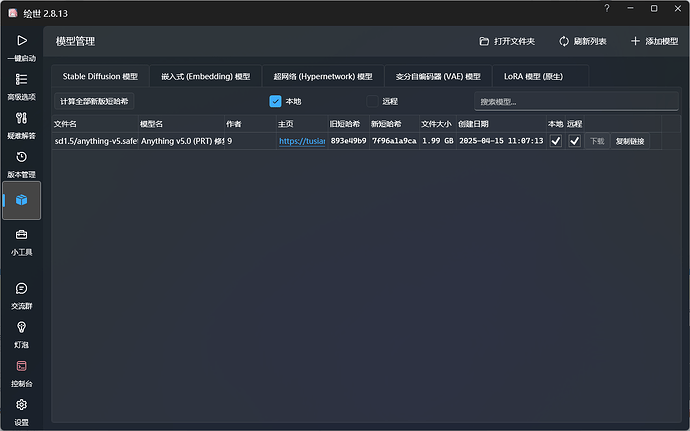690x431 pixels.
Task: Open 小工具 toolbox page
Action: (x=22, y=242)
